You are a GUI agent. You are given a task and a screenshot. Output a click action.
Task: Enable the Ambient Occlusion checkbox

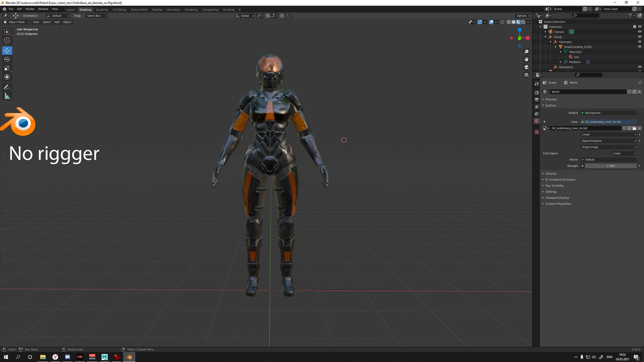pyautogui.click(x=547, y=180)
